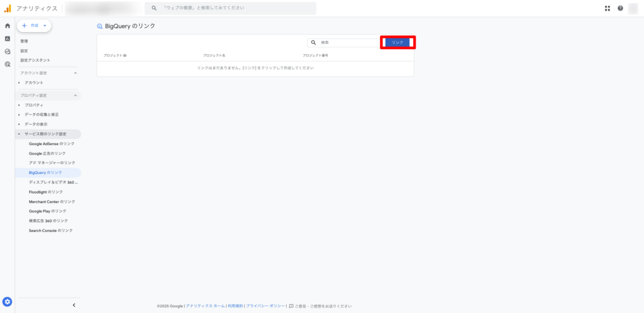Open the Explore icon in left rail
644x313 pixels.
point(8,52)
